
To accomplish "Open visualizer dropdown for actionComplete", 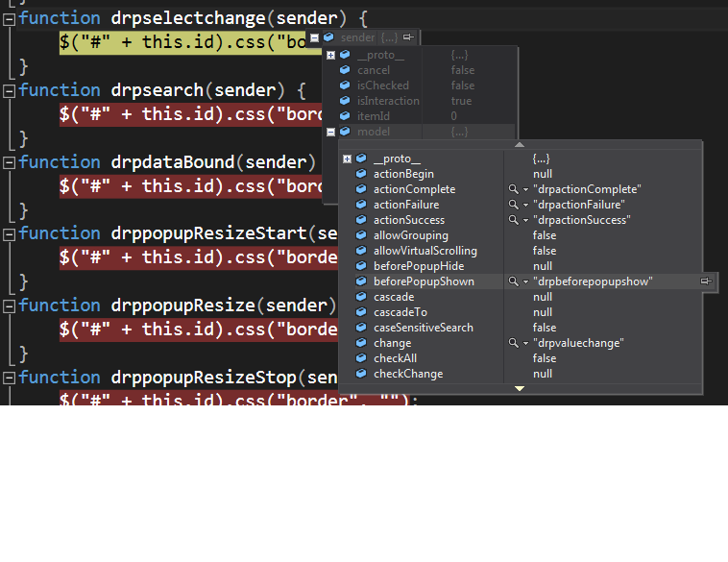I will click(525, 189).
